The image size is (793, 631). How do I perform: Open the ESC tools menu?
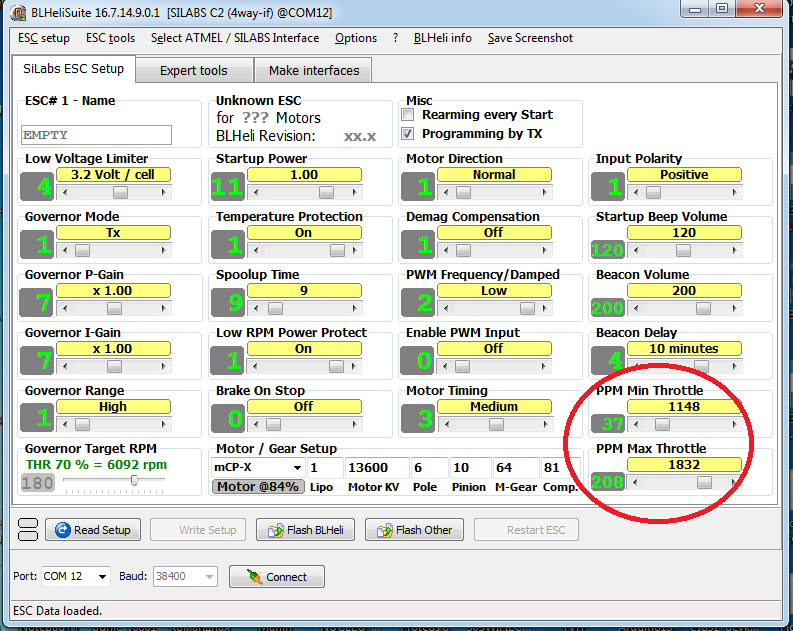click(110, 38)
